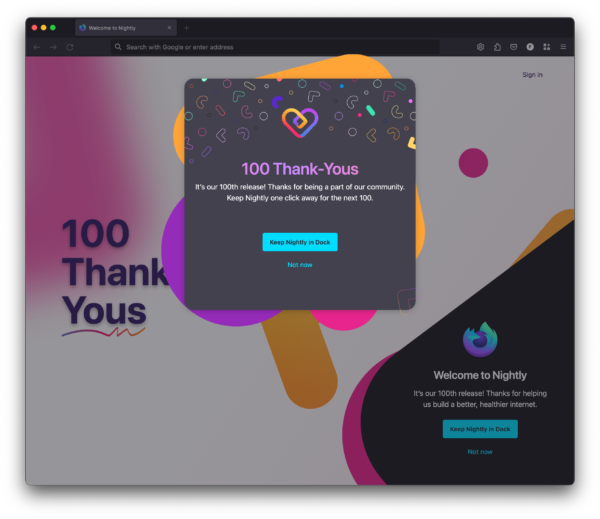Close the Welcome to Nightly tab
Image resolution: width=600 pixels, height=519 pixels.
pyautogui.click(x=169, y=28)
